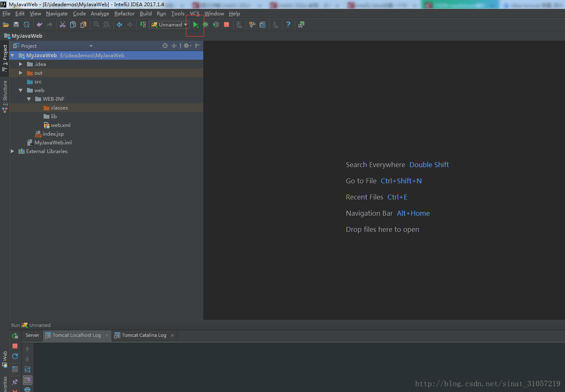Image resolution: width=565 pixels, height=392 pixels.
Task: Stop the server from the Run panel sidebar
Action: tap(15, 346)
